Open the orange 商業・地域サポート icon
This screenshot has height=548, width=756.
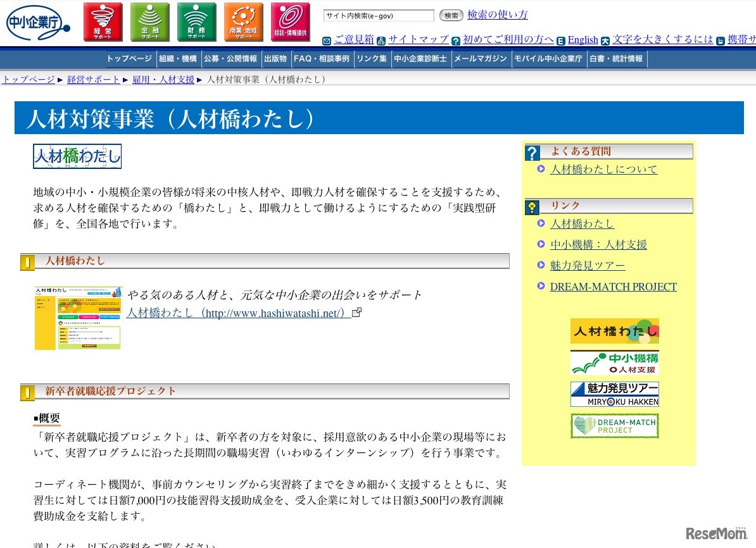click(243, 22)
